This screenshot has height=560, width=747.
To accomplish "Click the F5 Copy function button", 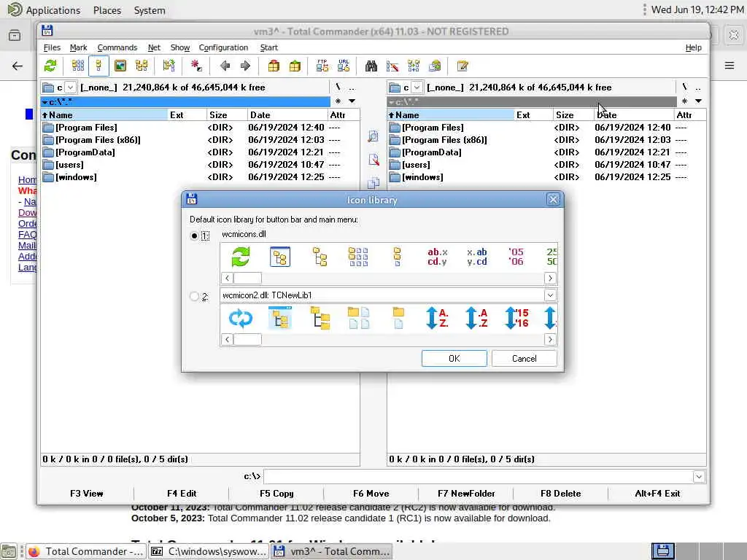I will pyautogui.click(x=276, y=494).
